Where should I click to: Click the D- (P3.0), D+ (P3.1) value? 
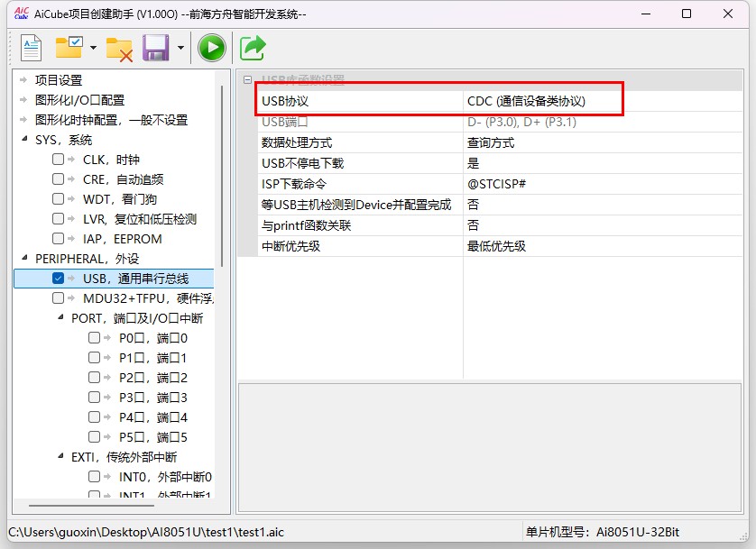(x=521, y=122)
